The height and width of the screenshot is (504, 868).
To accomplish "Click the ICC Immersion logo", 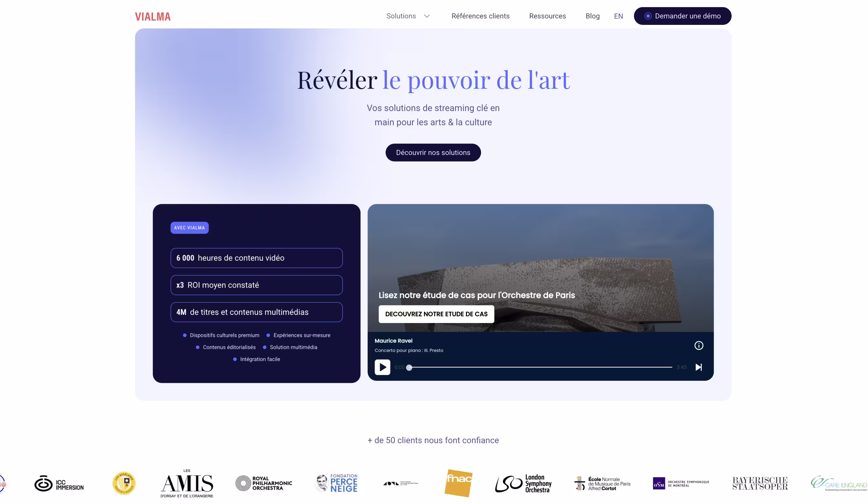I will 59,483.
